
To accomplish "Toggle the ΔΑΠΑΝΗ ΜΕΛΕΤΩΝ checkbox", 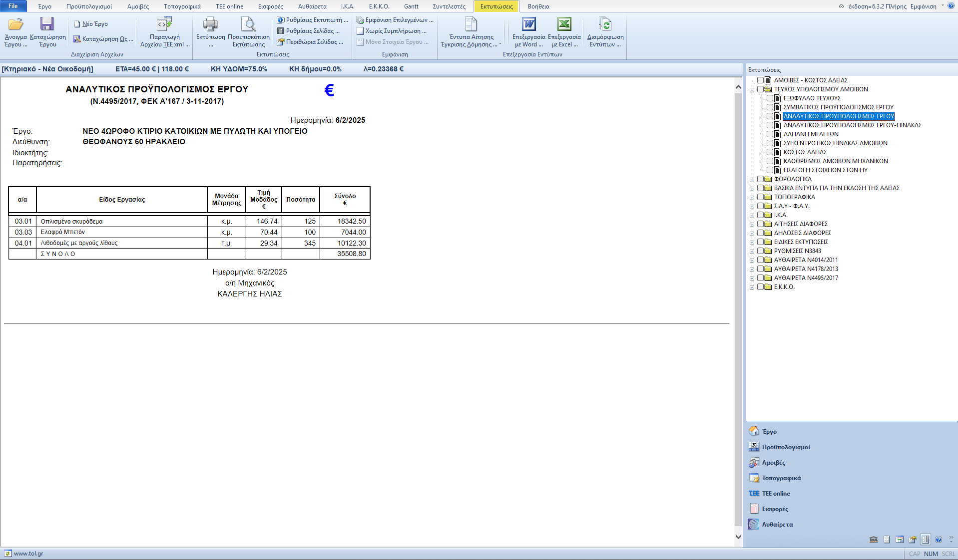I will click(x=770, y=134).
